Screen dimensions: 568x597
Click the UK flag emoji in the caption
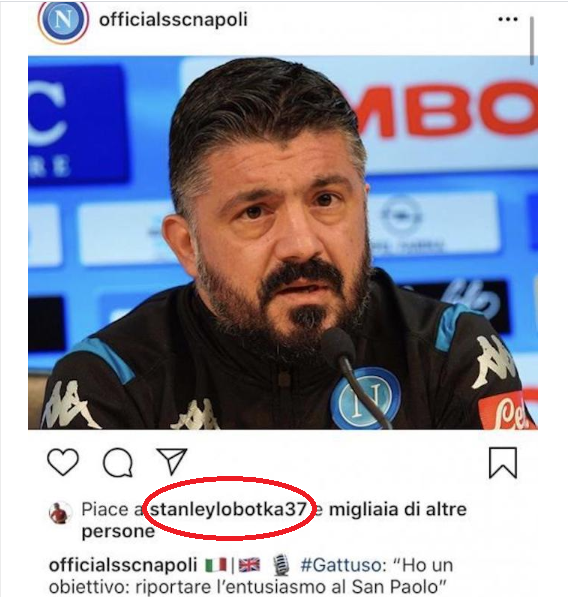point(250,565)
